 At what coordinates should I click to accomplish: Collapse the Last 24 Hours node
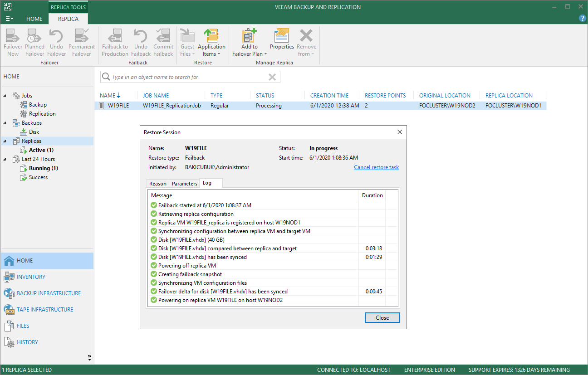pos(5,159)
